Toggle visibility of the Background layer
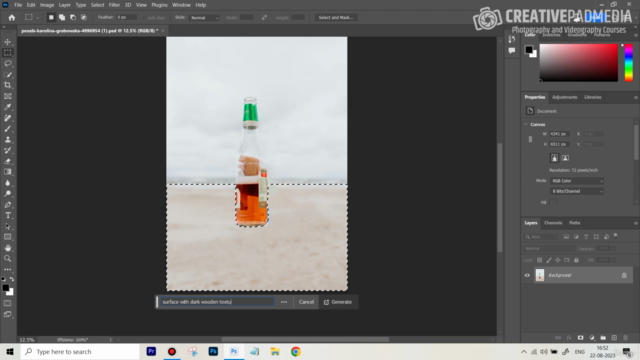 click(527, 275)
